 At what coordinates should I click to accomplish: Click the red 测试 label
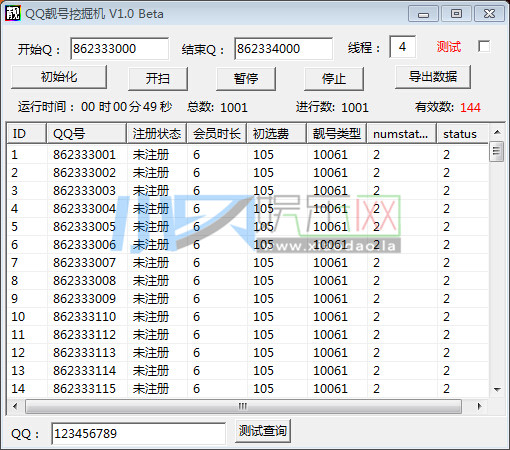click(449, 47)
